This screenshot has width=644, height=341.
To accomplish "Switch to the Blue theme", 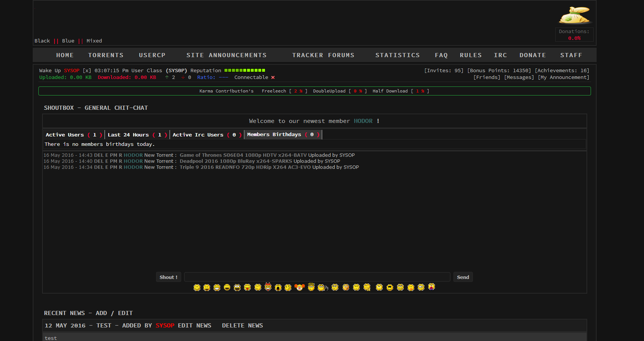I will [x=68, y=41].
